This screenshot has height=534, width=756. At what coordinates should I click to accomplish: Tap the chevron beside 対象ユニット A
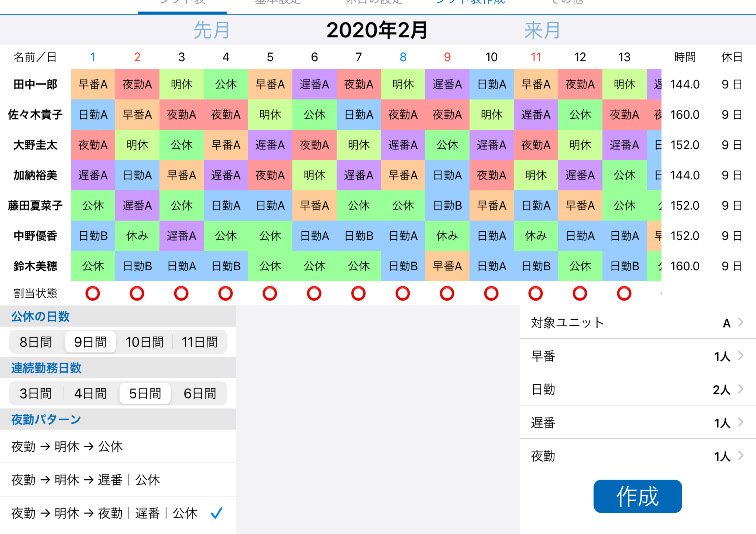tap(741, 322)
